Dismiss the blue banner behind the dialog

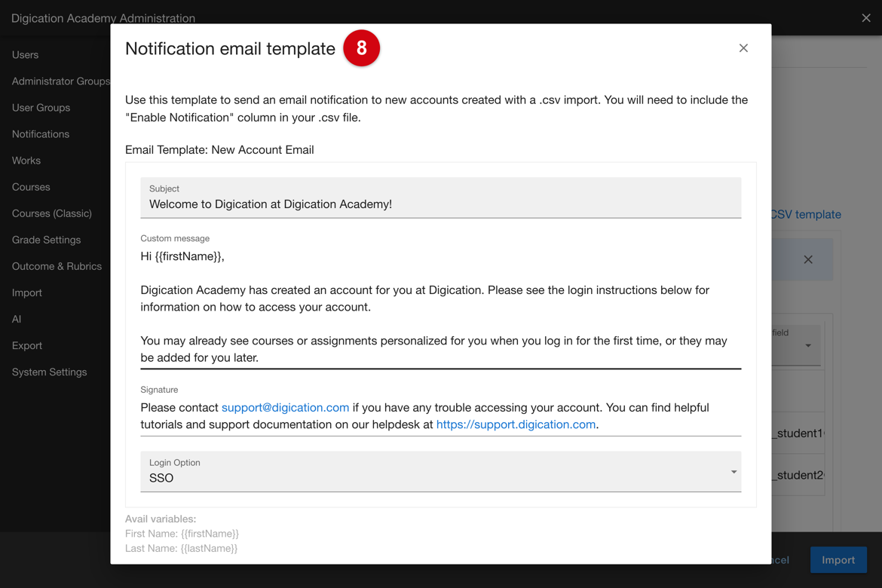808,259
